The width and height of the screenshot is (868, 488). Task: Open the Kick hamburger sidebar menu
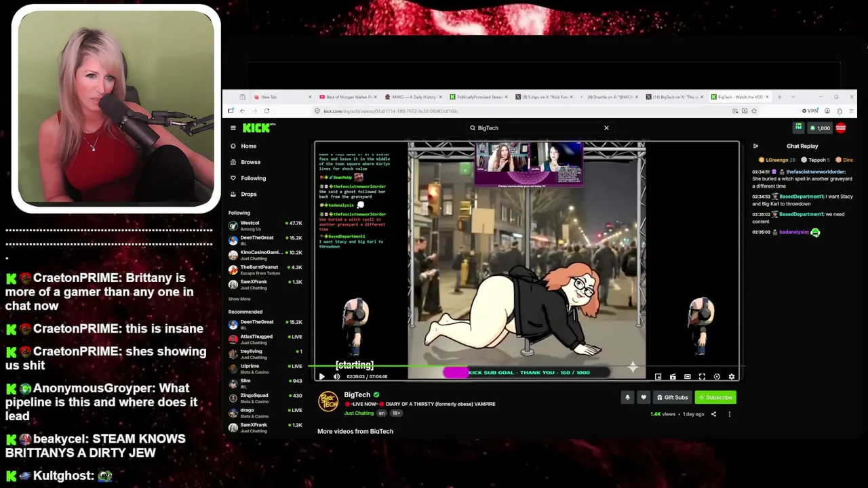click(233, 128)
